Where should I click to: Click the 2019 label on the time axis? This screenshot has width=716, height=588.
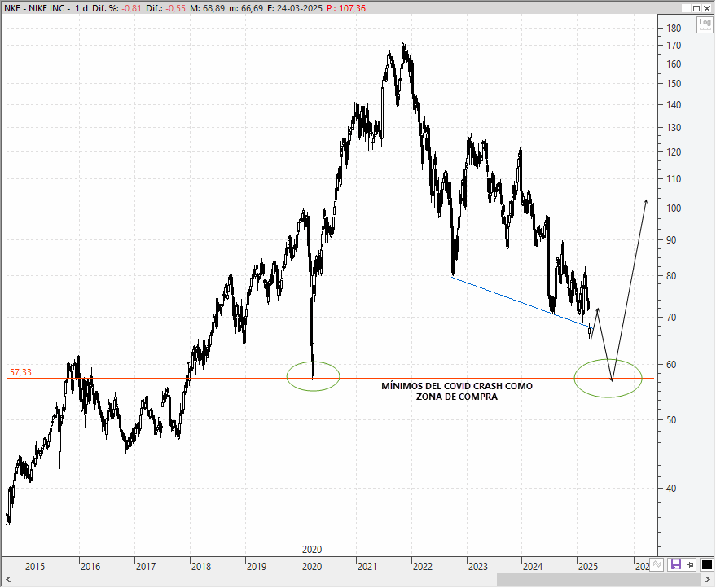(257, 567)
